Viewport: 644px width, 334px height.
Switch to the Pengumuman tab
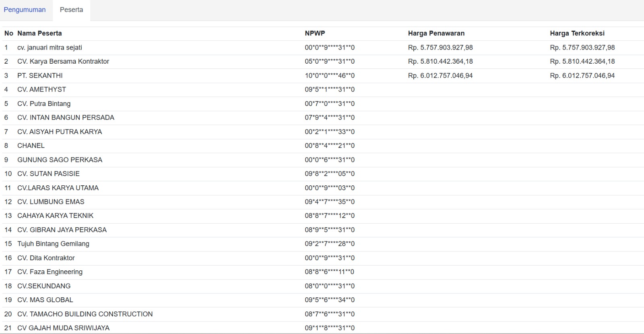[x=25, y=10]
